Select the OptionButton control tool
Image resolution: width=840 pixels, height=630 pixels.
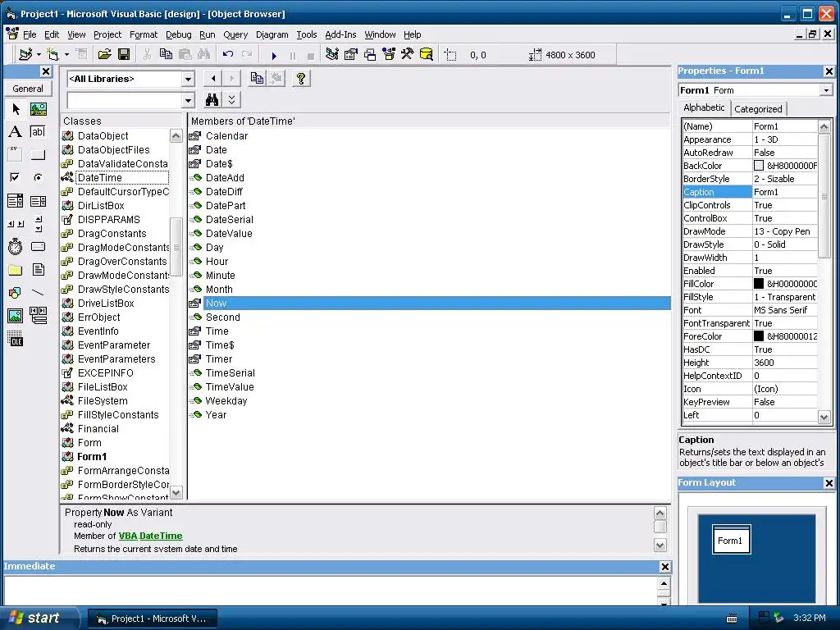(38, 177)
